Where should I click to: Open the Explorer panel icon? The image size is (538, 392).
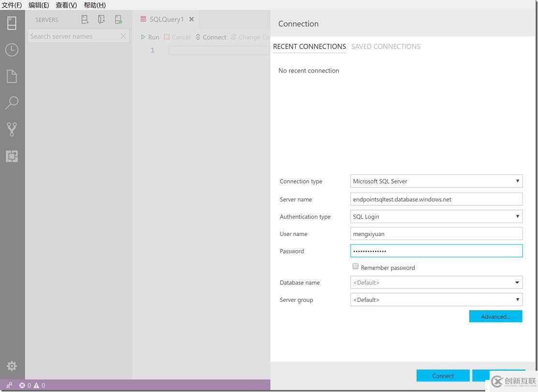[12, 76]
